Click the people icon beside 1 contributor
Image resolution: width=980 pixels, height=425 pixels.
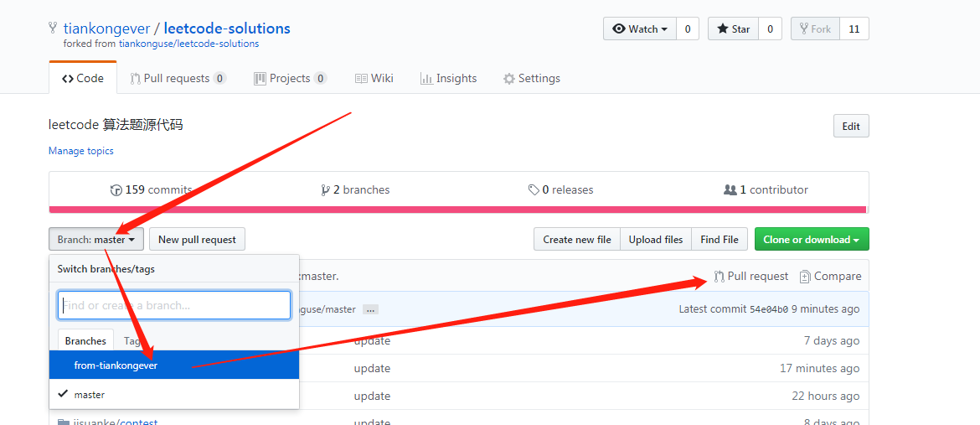click(x=730, y=189)
